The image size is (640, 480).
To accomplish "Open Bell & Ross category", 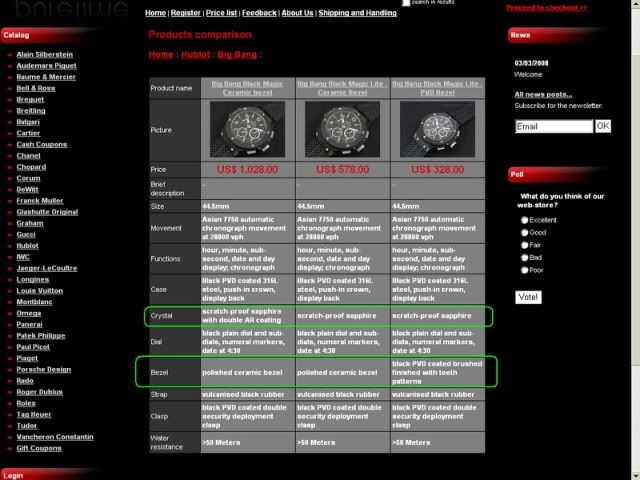I will [36, 88].
